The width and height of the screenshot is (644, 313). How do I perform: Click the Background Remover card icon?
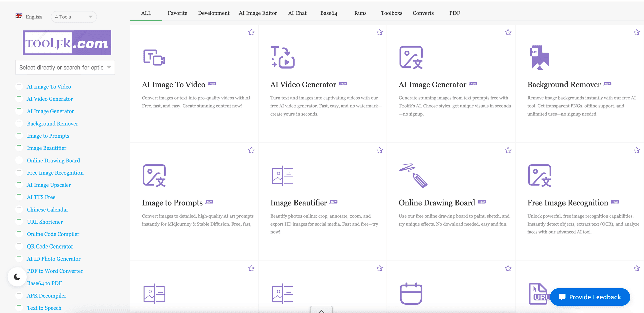(539, 57)
